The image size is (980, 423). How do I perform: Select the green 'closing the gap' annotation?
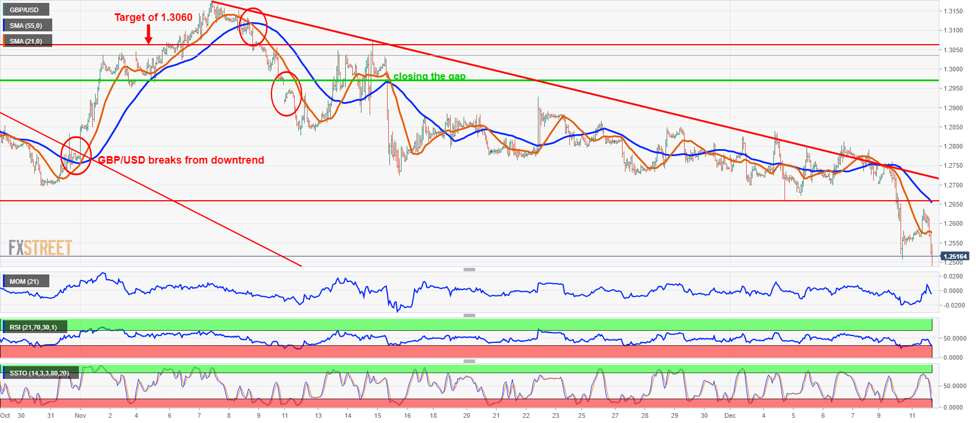pos(429,76)
